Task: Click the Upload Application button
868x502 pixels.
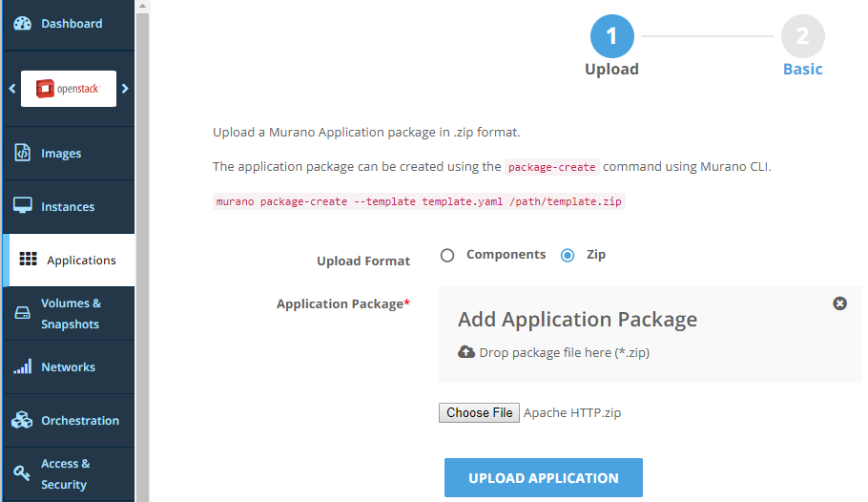Action: [543, 478]
